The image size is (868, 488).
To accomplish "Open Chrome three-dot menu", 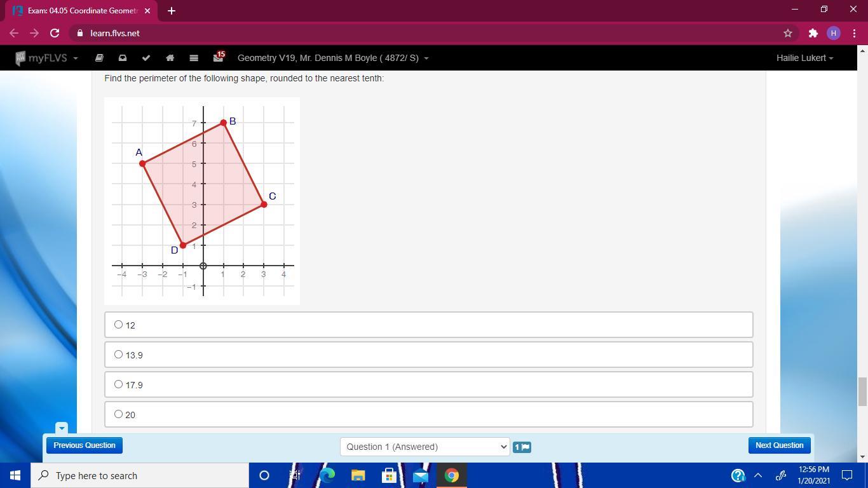I will (x=853, y=33).
